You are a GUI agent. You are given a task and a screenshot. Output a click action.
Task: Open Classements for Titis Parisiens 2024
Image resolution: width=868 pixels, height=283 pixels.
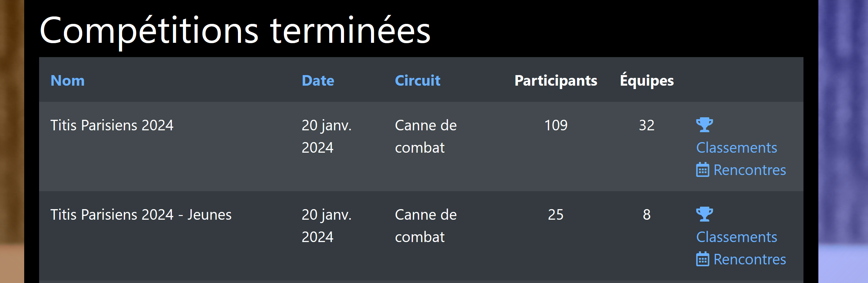(736, 147)
